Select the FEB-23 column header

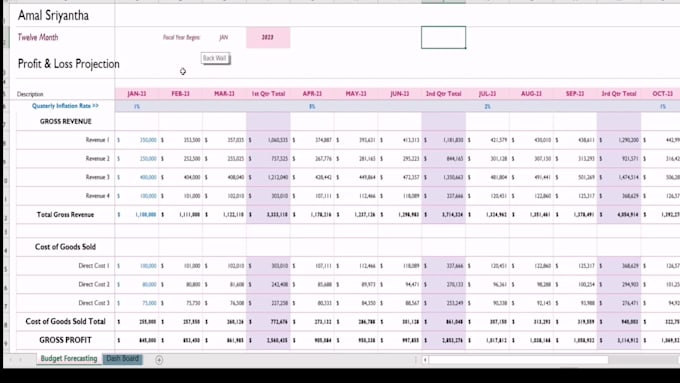coord(180,94)
